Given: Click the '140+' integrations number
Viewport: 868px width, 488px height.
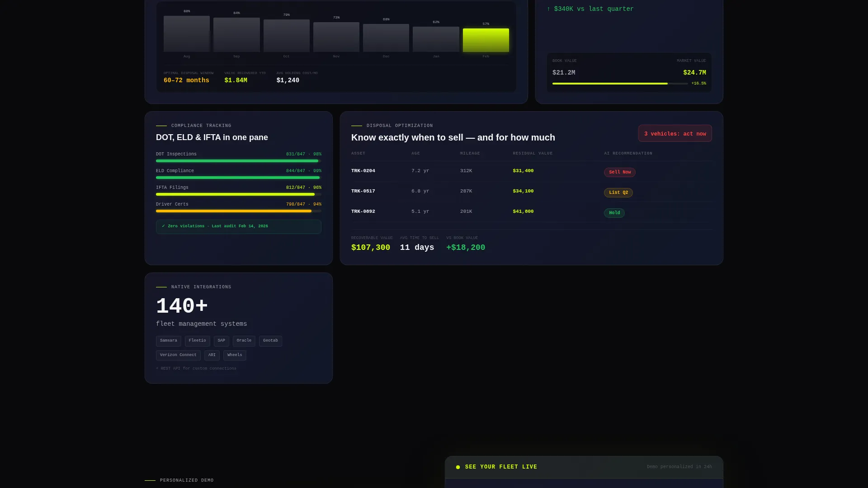Looking at the screenshot, I should pos(182,306).
